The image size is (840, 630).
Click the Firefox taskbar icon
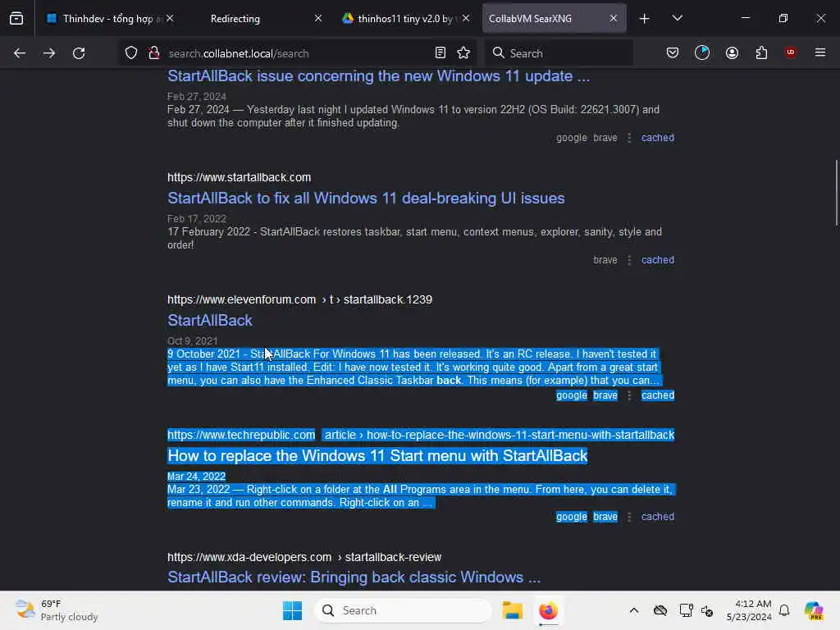coord(548,610)
